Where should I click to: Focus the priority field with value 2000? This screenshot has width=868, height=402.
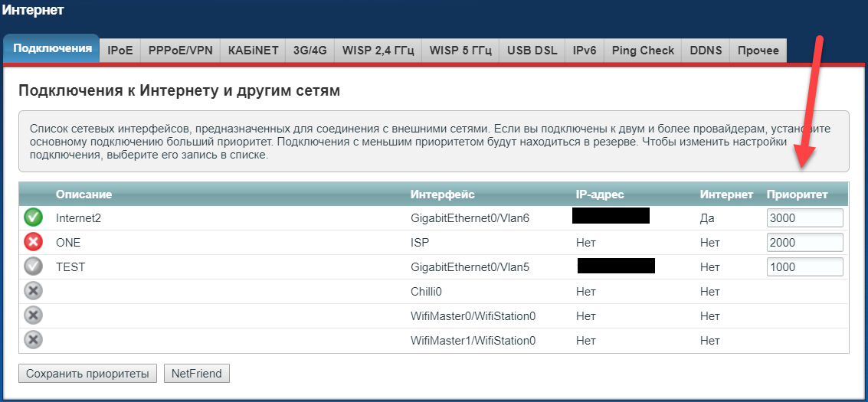[x=804, y=243]
